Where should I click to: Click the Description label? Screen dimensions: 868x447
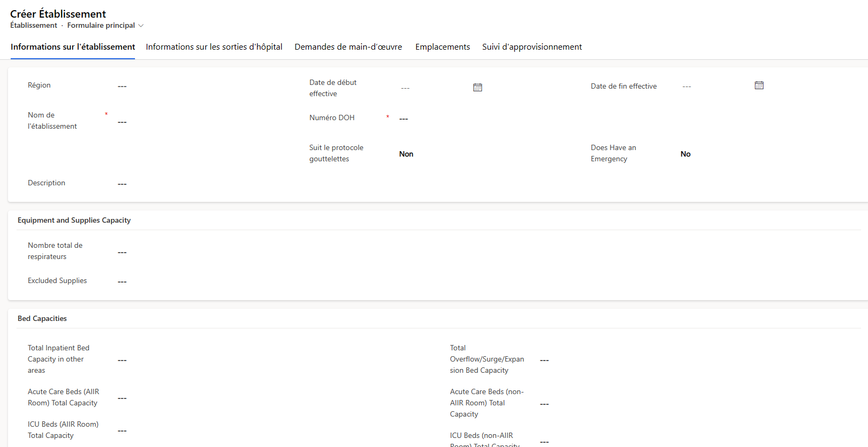point(46,183)
